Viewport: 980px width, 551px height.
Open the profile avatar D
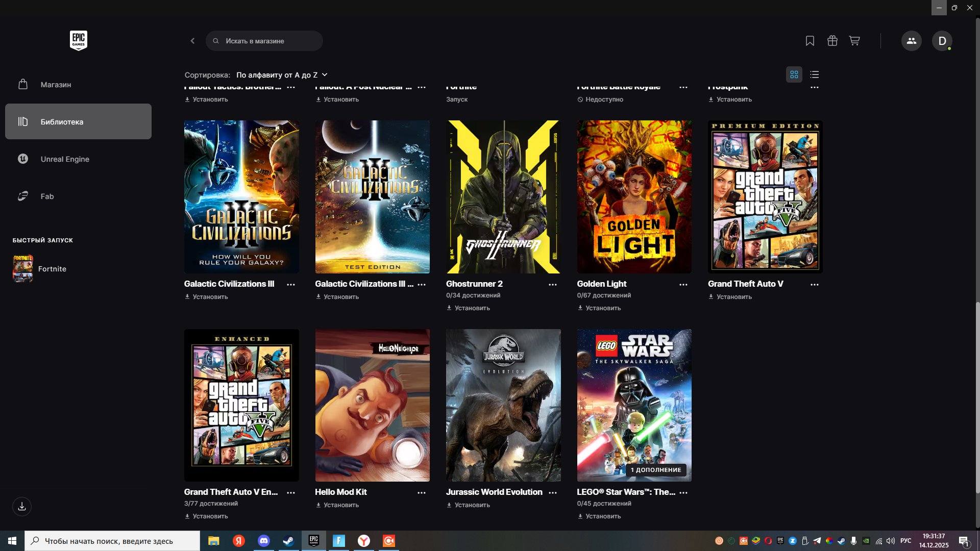point(942,41)
